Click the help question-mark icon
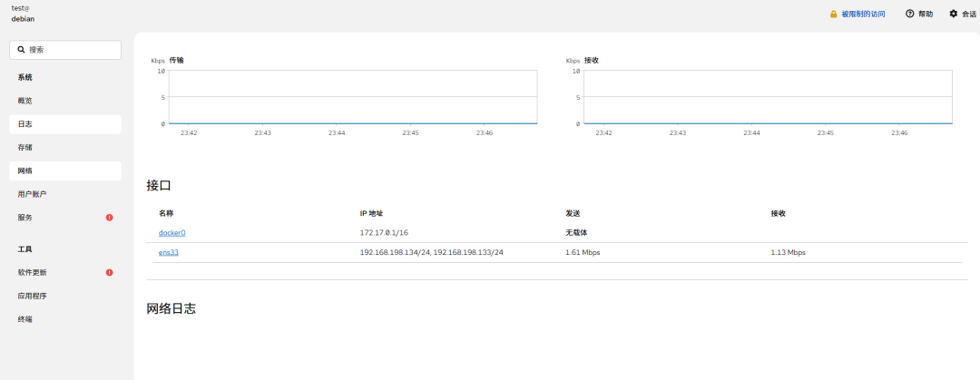The width and height of the screenshot is (980, 380). click(x=910, y=14)
